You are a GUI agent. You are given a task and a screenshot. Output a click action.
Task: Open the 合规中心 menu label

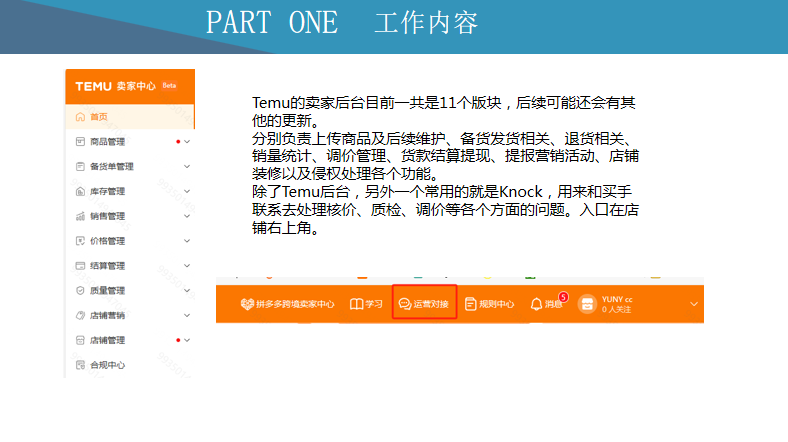[x=108, y=365]
